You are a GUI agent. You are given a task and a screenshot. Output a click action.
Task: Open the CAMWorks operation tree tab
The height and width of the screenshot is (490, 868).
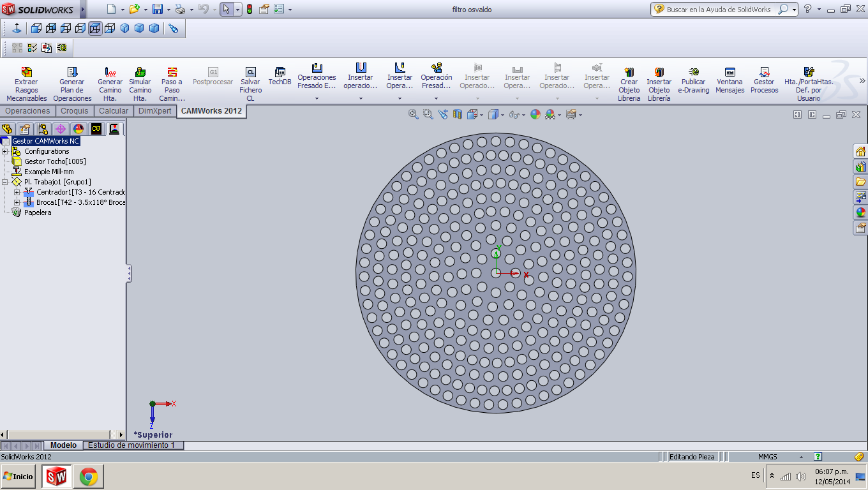point(114,129)
